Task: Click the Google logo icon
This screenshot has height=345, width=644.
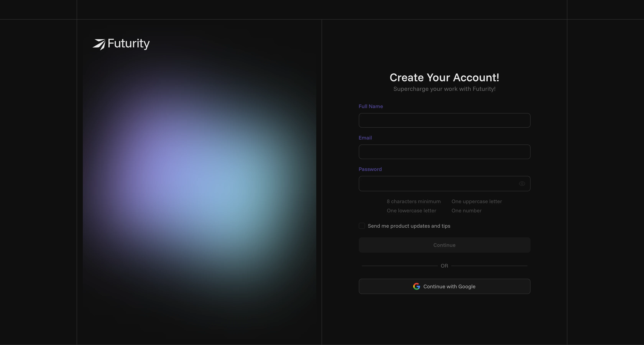Action: click(416, 286)
